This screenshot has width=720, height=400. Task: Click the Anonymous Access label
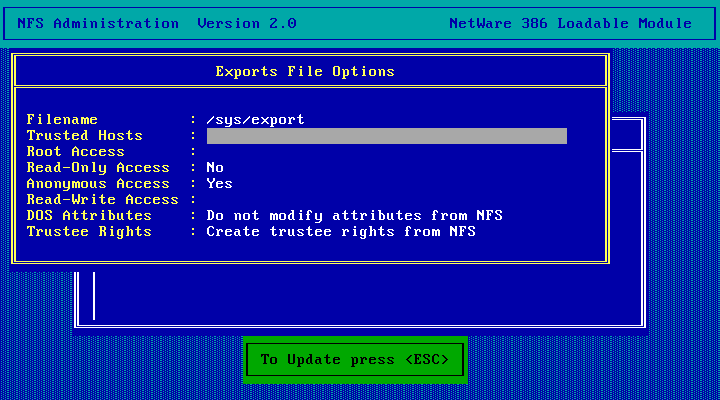[98, 184]
